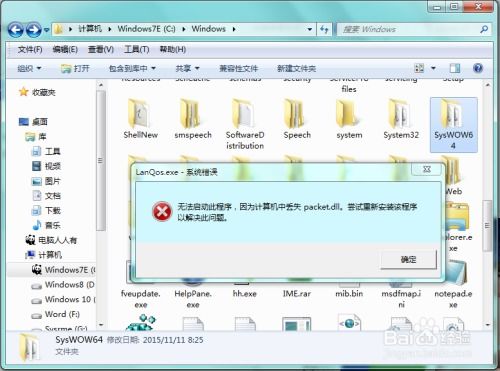The image size is (500, 371).
Task: Select 库 in the navigation pane
Action: (36, 137)
